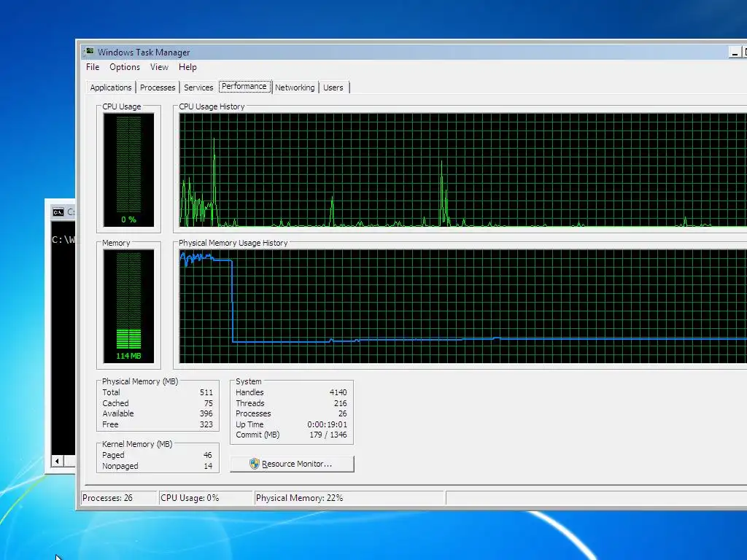Click the Task Manager title bar icon
Image resolution: width=747 pixels, height=560 pixels.
(x=88, y=52)
